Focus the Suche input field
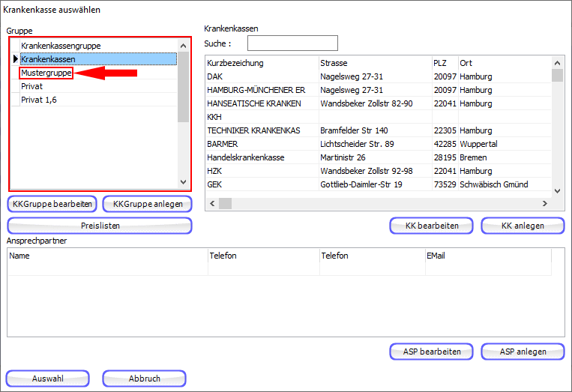Image resolution: width=572 pixels, height=392 pixels. [x=292, y=43]
